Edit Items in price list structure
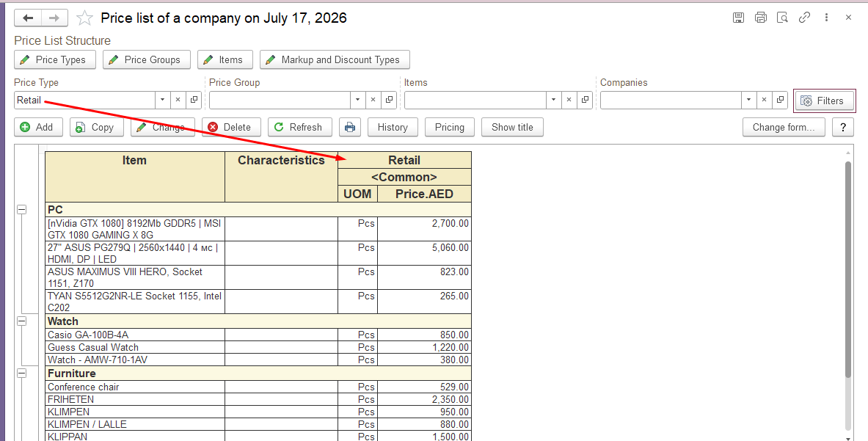The height and width of the screenshot is (441, 868). pyautogui.click(x=225, y=59)
